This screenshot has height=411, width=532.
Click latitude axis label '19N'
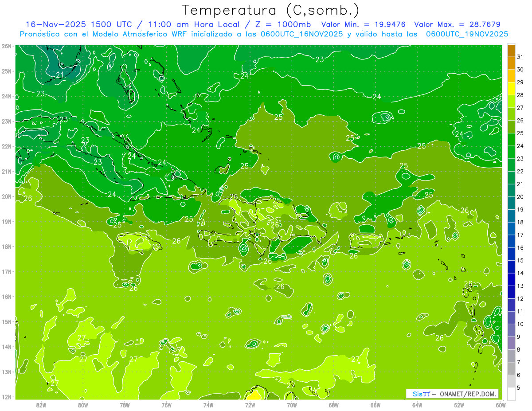7,221
